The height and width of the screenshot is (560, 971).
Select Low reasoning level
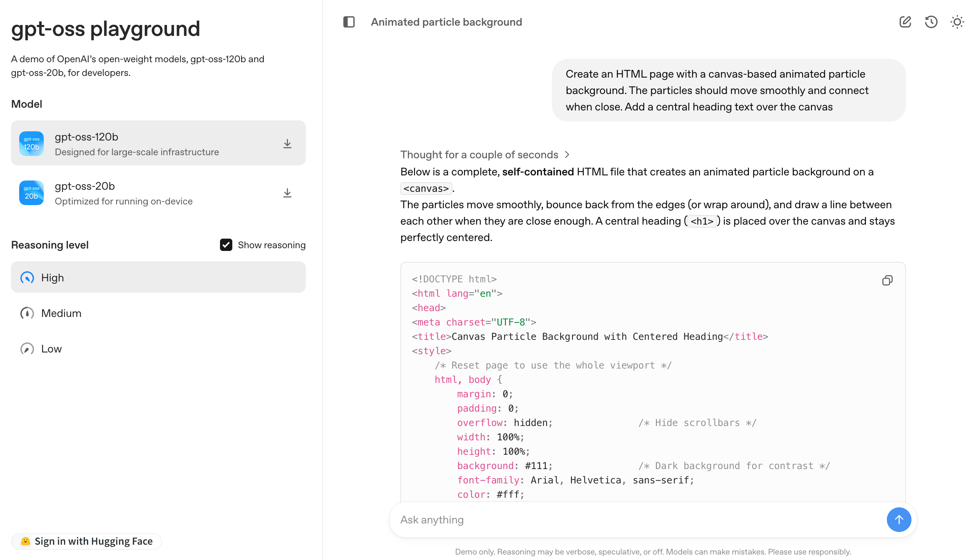[x=51, y=349]
